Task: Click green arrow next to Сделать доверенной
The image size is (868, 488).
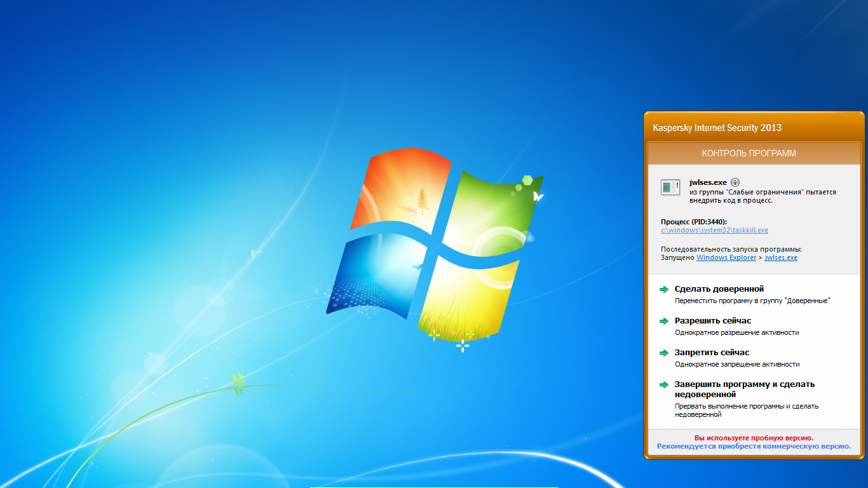Action: (x=665, y=289)
